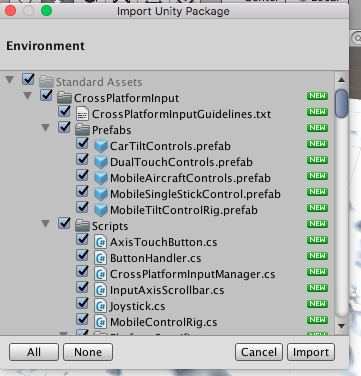Image resolution: width=361 pixels, height=376 pixels.
Task: Click the CrossPlatformInputManager.cs script icon
Action: pos(100,274)
